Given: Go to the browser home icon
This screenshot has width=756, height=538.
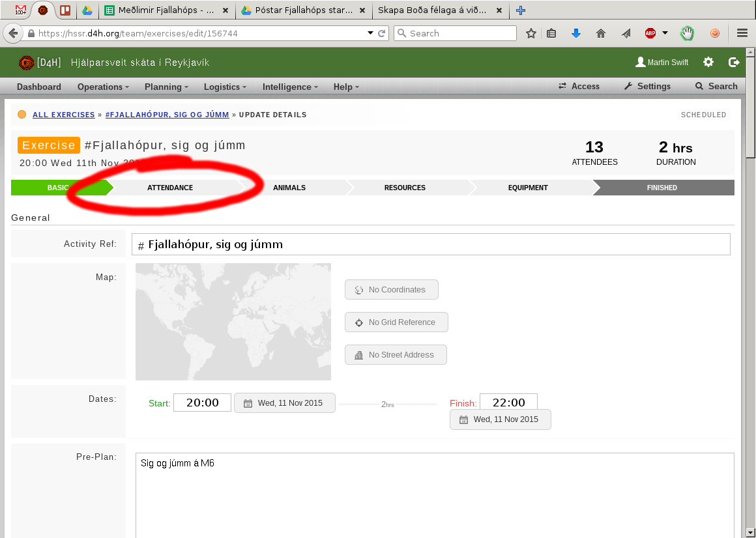Looking at the screenshot, I should point(601,33).
